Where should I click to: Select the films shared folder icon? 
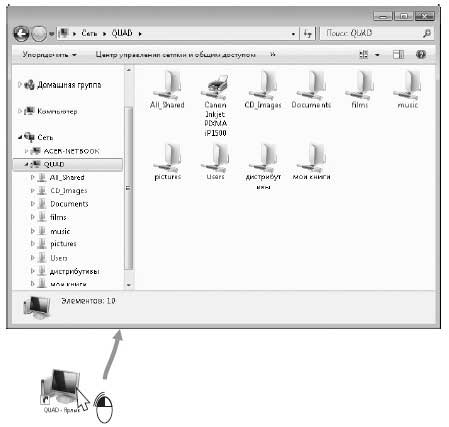click(x=359, y=90)
